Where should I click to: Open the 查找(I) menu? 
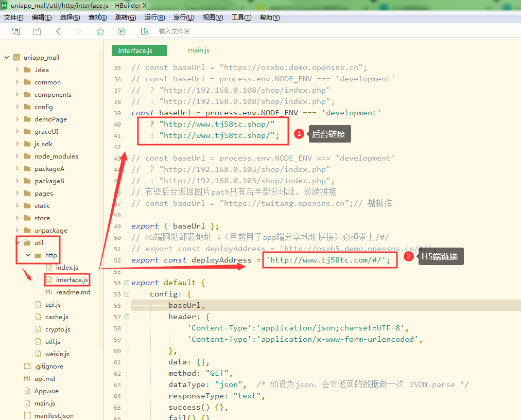pyautogui.click(x=97, y=17)
